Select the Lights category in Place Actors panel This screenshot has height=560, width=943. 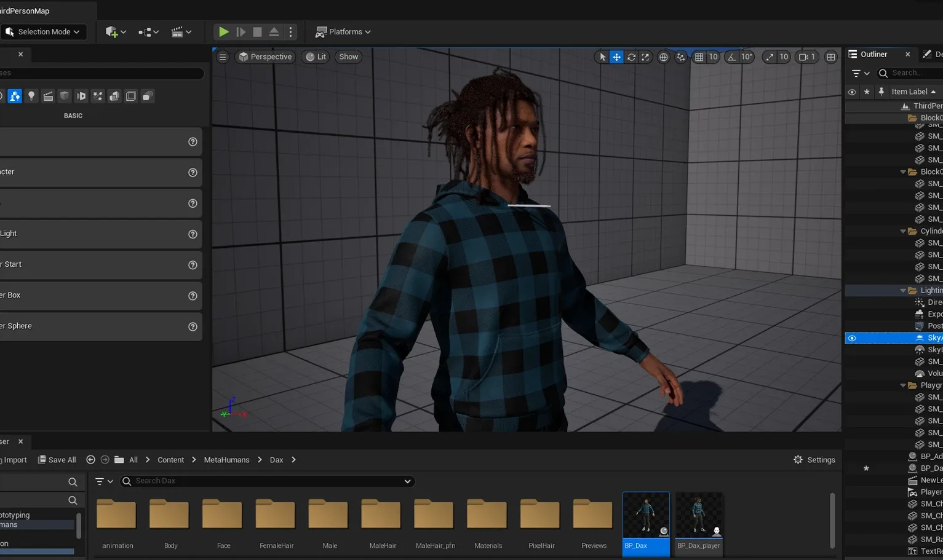tap(31, 96)
